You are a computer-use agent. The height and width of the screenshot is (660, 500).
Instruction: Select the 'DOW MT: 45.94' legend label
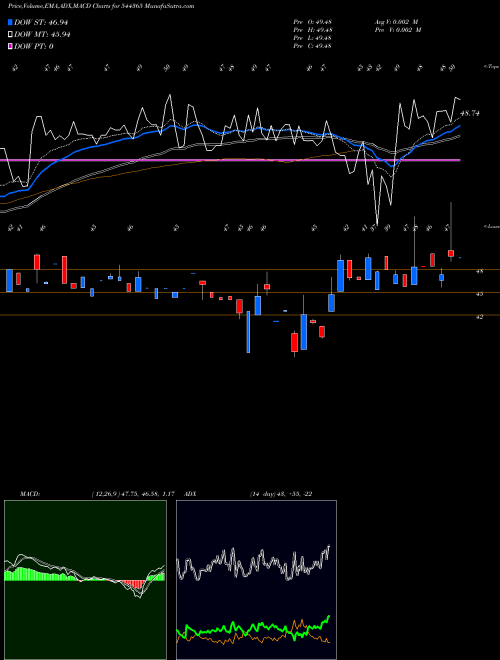pyautogui.click(x=42, y=35)
